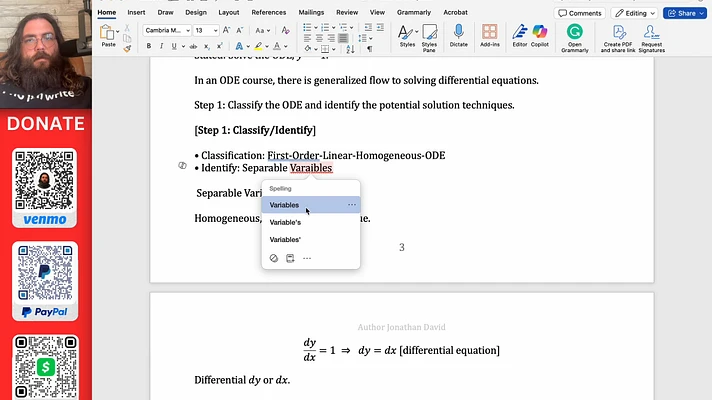
Task: Click the Shading paint bucket icon
Action: (x=308, y=49)
